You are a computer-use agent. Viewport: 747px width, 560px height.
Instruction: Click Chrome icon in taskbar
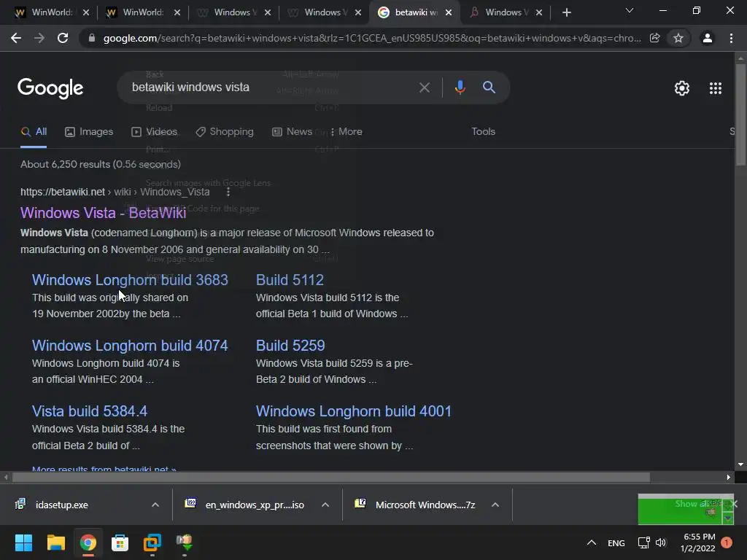88,542
